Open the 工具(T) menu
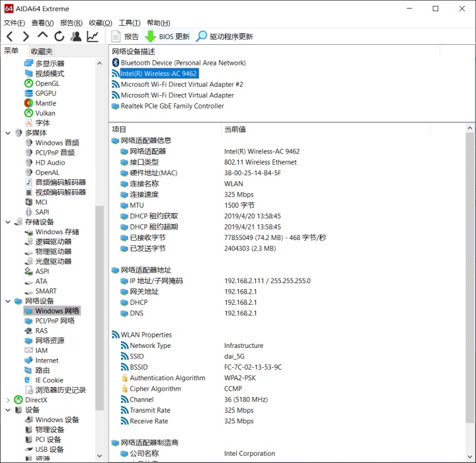The image size is (476, 463). coord(130,22)
